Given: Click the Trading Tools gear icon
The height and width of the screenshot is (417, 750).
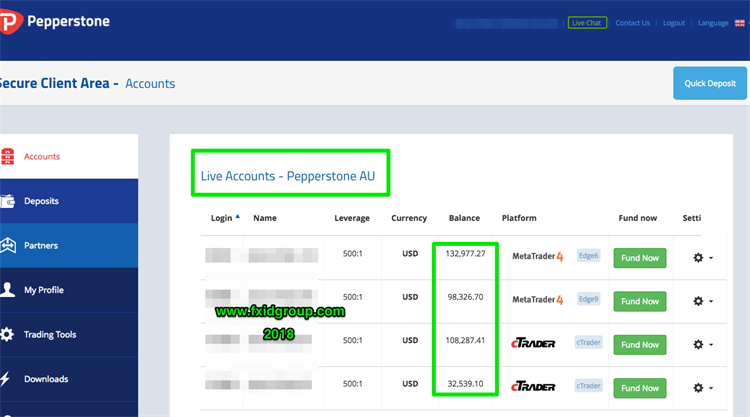Looking at the screenshot, I should coord(7,334).
